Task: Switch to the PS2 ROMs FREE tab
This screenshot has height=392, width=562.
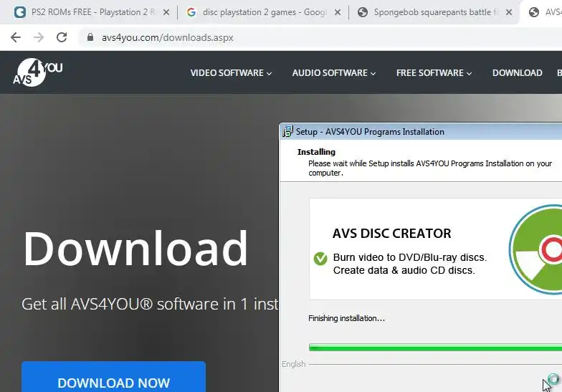Action: (92, 12)
